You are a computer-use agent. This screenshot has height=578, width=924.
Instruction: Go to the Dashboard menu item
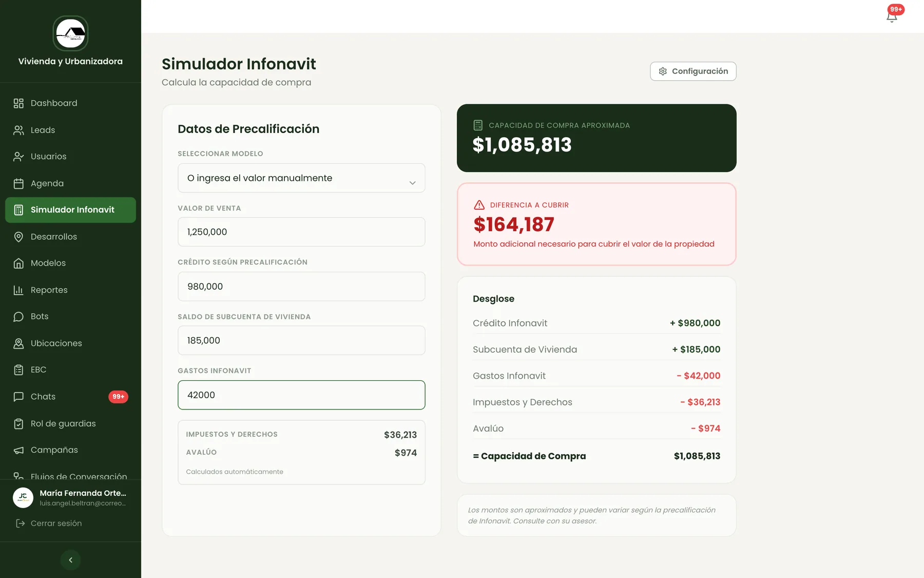pyautogui.click(x=71, y=103)
